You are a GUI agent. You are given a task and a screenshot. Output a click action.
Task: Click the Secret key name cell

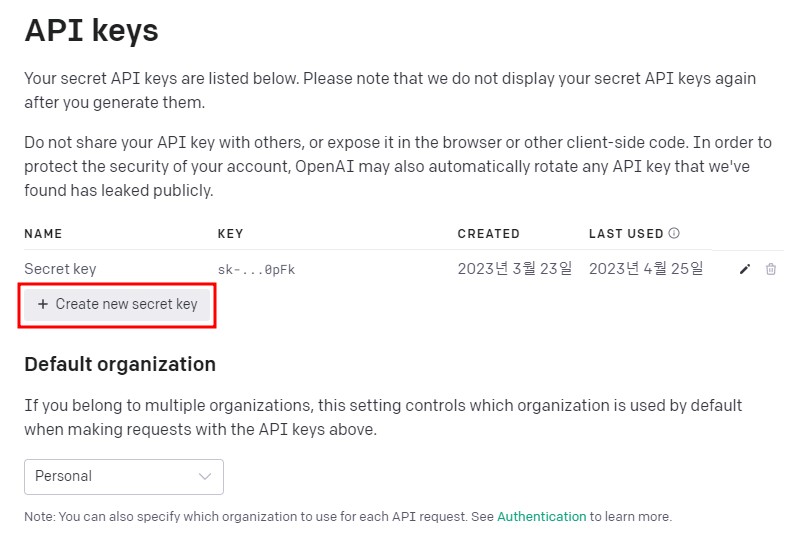click(x=60, y=269)
